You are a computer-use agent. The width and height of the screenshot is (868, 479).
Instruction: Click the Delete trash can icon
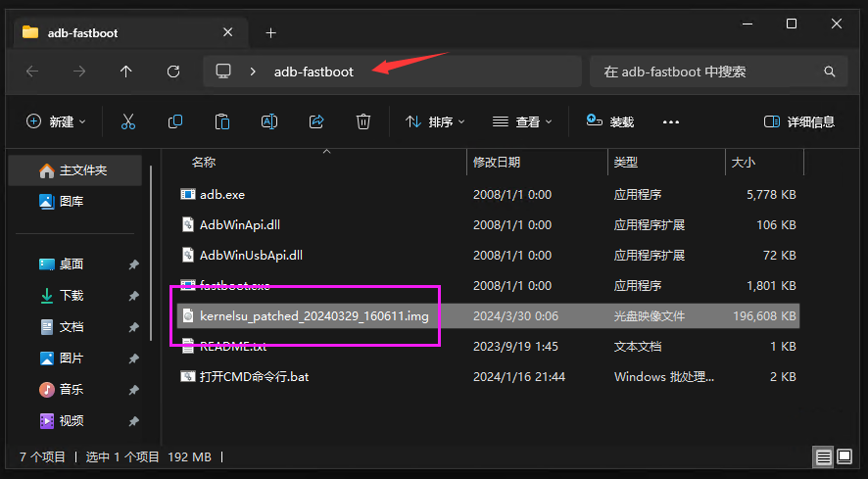(x=363, y=121)
